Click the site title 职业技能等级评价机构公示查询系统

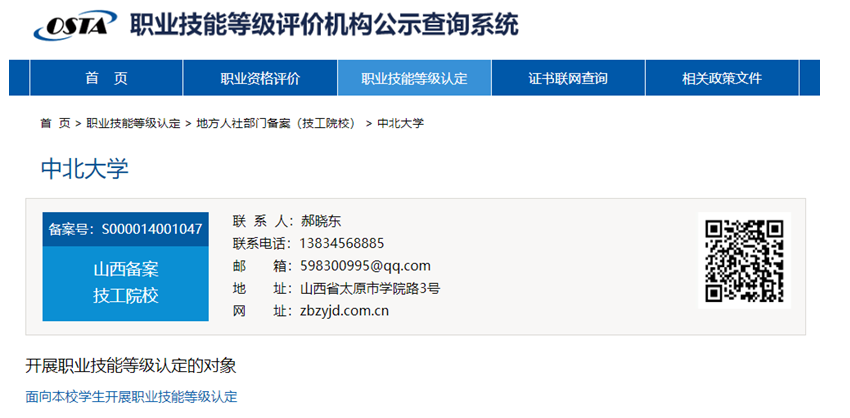[325, 25]
